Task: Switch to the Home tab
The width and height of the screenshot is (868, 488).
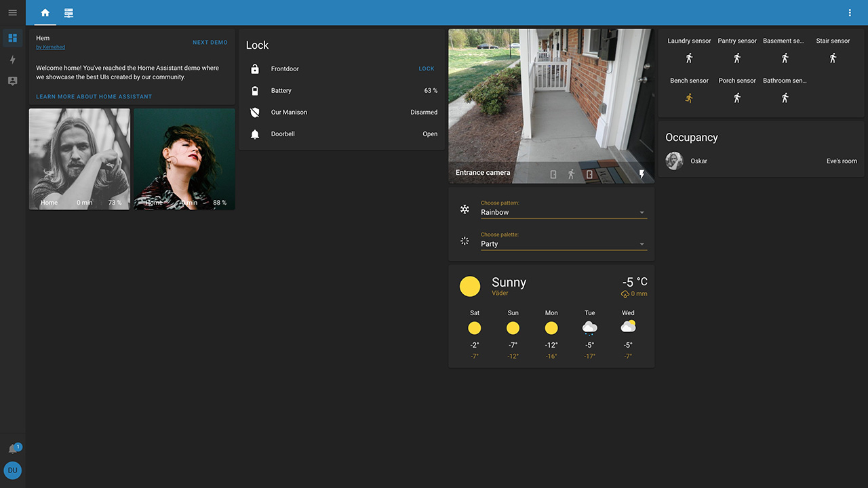Action: click(x=45, y=12)
